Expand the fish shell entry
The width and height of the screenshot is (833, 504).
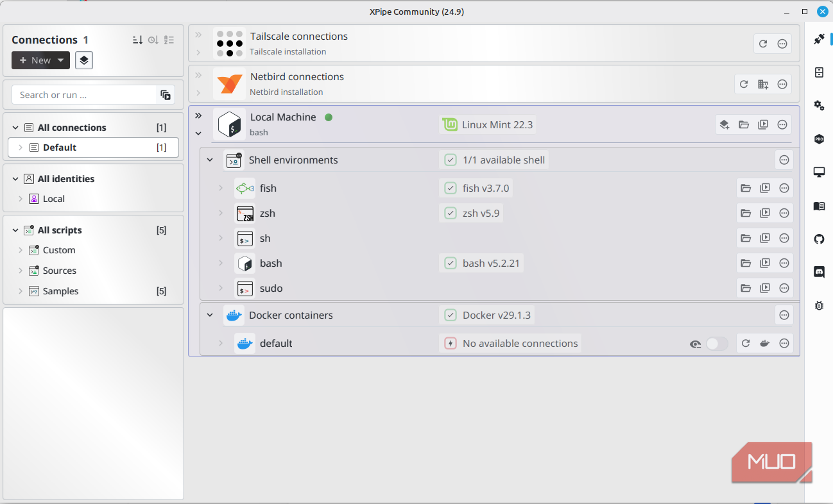[x=221, y=188]
